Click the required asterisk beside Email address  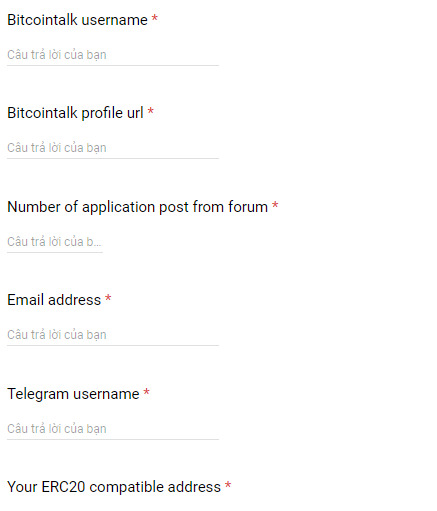(108, 298)
